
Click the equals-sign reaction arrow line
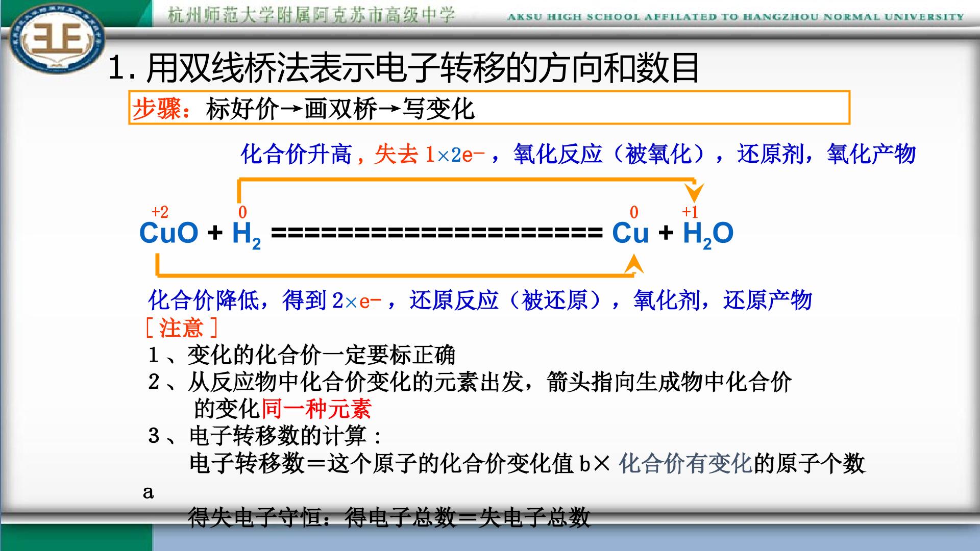437,234
